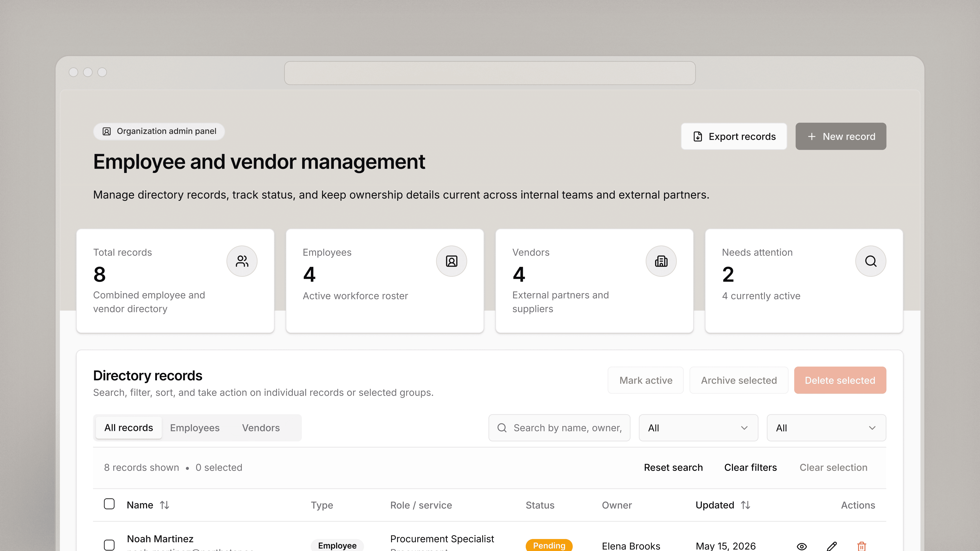This screenshot has height=551, width=980.
Task: Click the Updated column header
Action: pyautogui.click(x=715, y=505)
